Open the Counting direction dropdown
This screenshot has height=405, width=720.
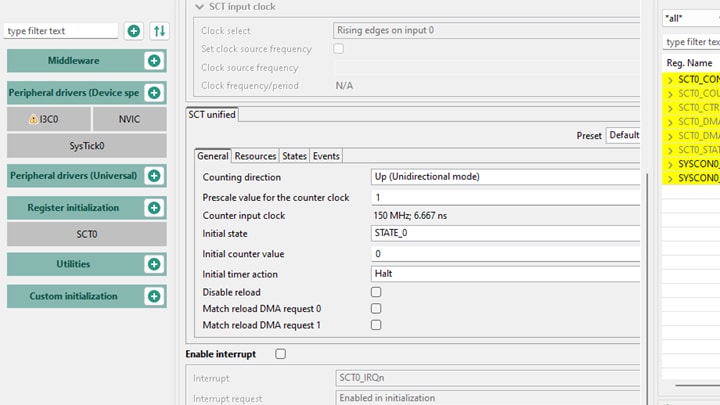(505, 177)
